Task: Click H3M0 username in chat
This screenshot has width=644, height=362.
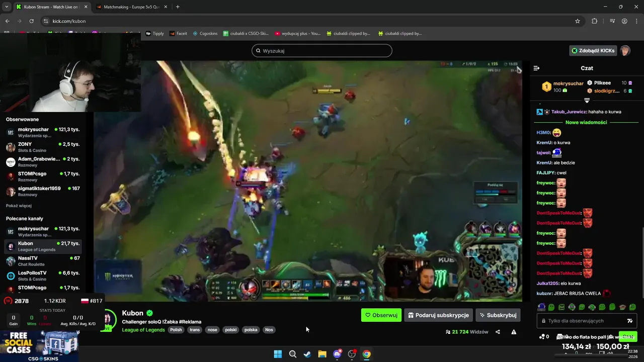Action: tap(543, 133)
